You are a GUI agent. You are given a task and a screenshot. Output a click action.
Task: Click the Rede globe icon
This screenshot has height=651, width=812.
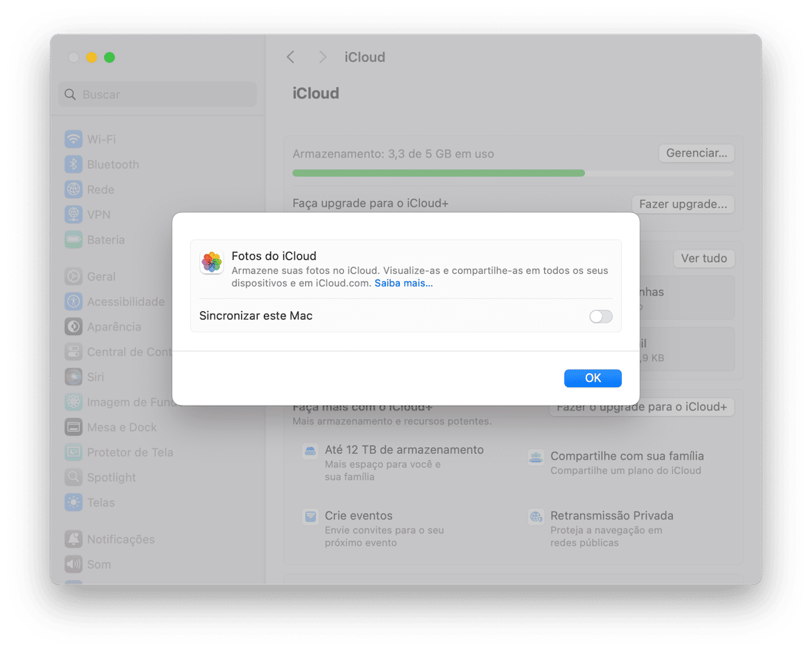[73, 190]
